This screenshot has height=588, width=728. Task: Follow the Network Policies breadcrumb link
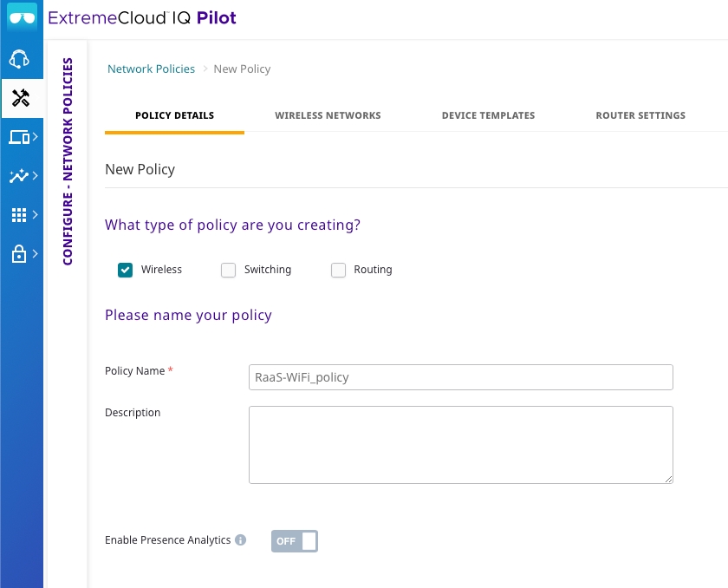pyautogui.click(x=151, y=69)
